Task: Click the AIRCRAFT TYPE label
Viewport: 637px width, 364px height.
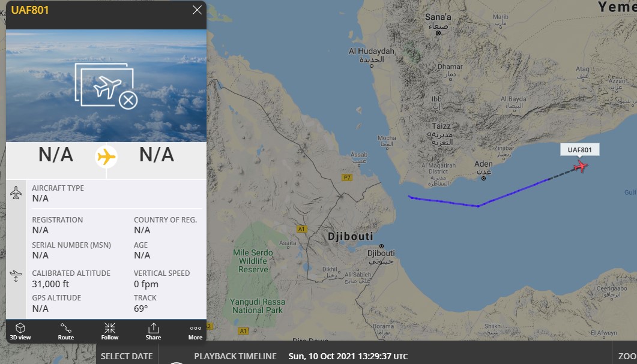Action: (x=58, y=188)
